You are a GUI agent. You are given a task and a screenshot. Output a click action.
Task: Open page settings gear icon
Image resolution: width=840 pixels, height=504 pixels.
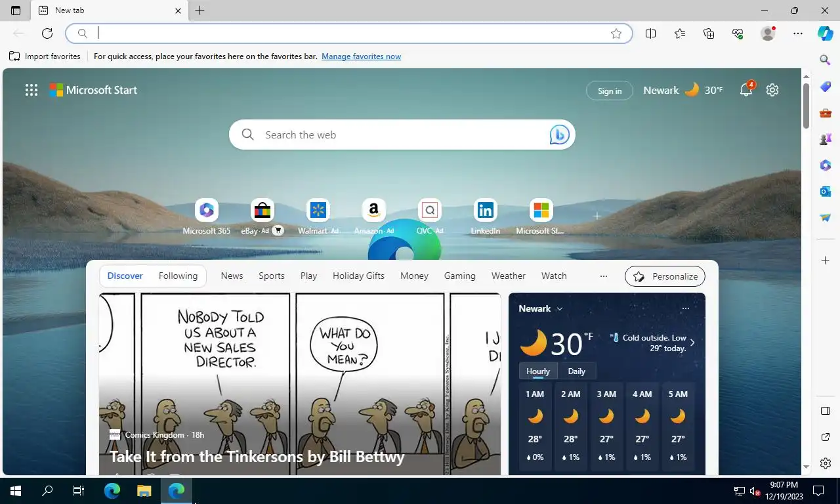tap(772, 90)
